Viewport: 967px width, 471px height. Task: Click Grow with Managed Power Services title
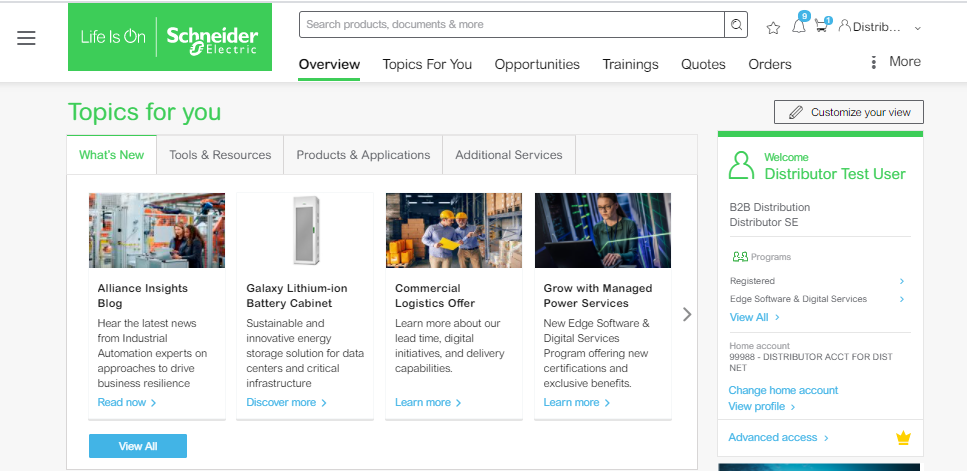tap(598, 296)
